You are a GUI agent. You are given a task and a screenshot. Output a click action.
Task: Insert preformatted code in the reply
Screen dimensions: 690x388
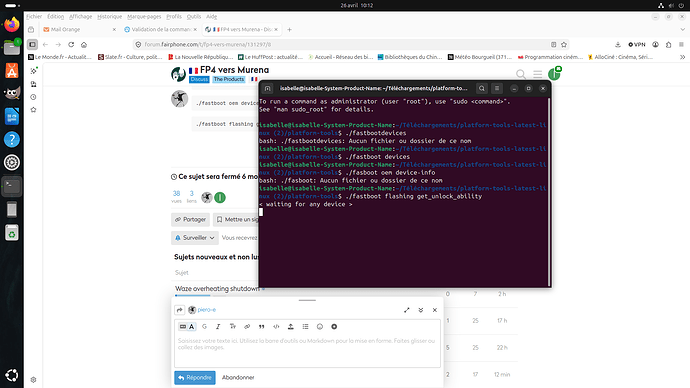click(x=276, y=326)
